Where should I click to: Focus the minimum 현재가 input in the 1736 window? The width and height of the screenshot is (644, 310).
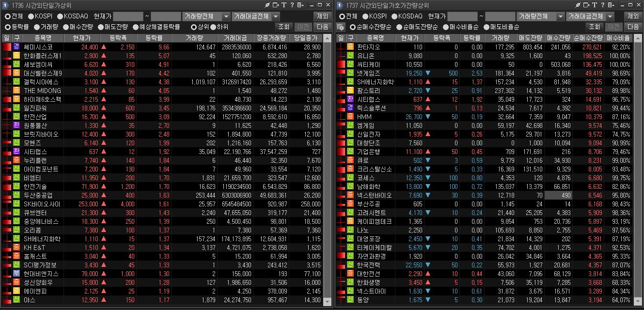[x=128, y=16]
